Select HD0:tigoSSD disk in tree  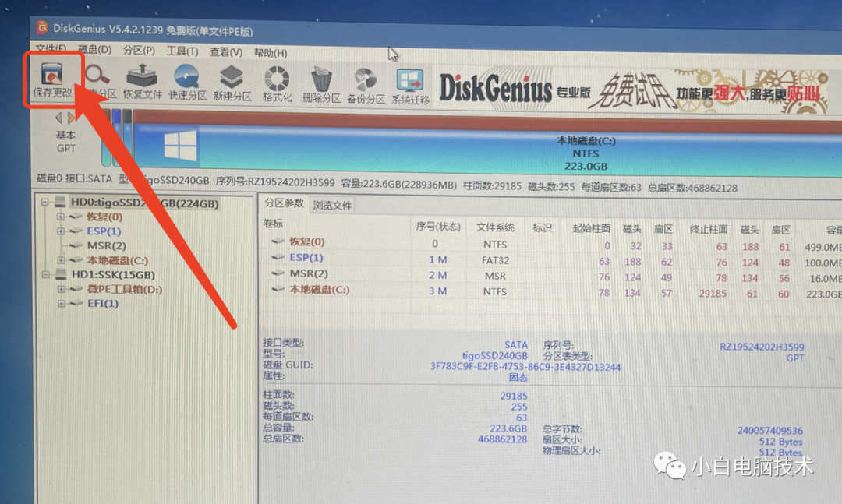point(144,203)
